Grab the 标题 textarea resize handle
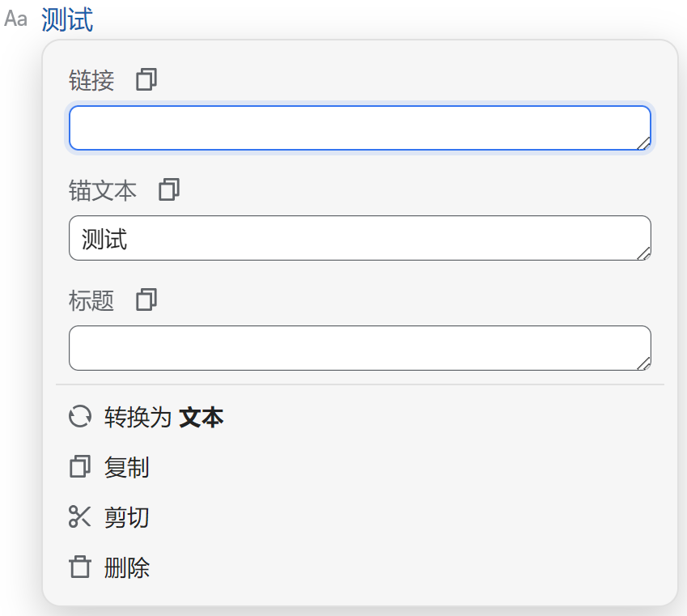The image size is (687, 616). point(644,364)
